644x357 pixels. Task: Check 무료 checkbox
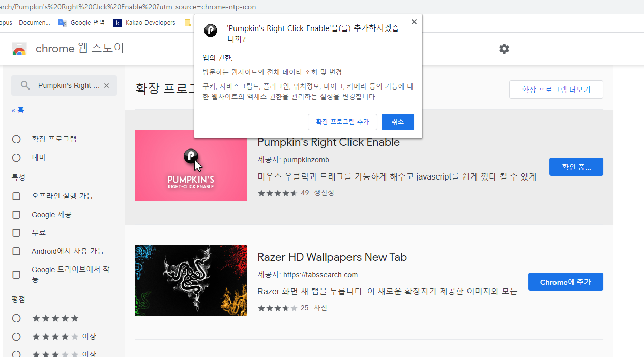pos(16,233)
